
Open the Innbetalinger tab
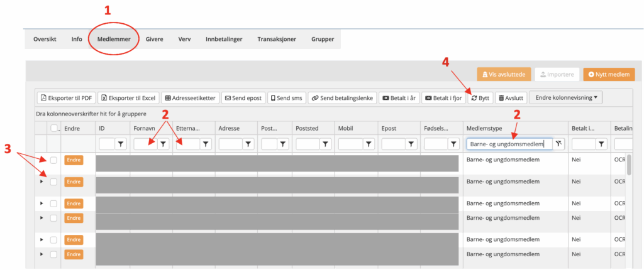coord(225,39)
